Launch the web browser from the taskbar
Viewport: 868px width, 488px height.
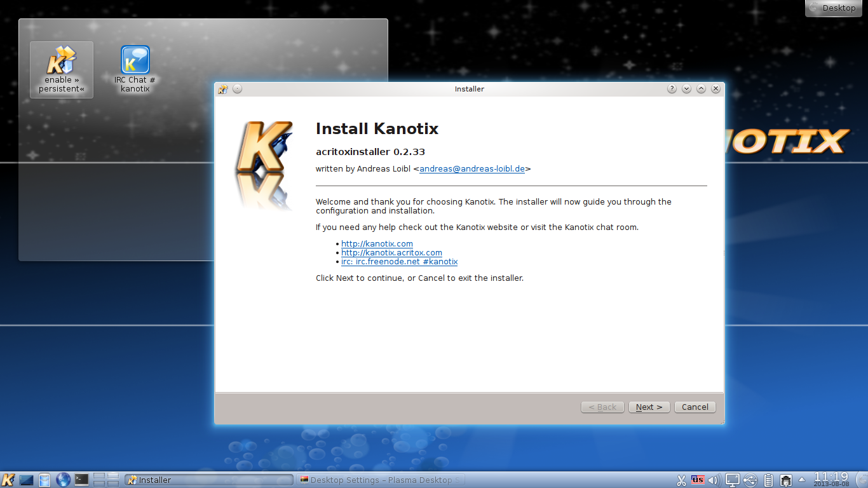point(63,480)
